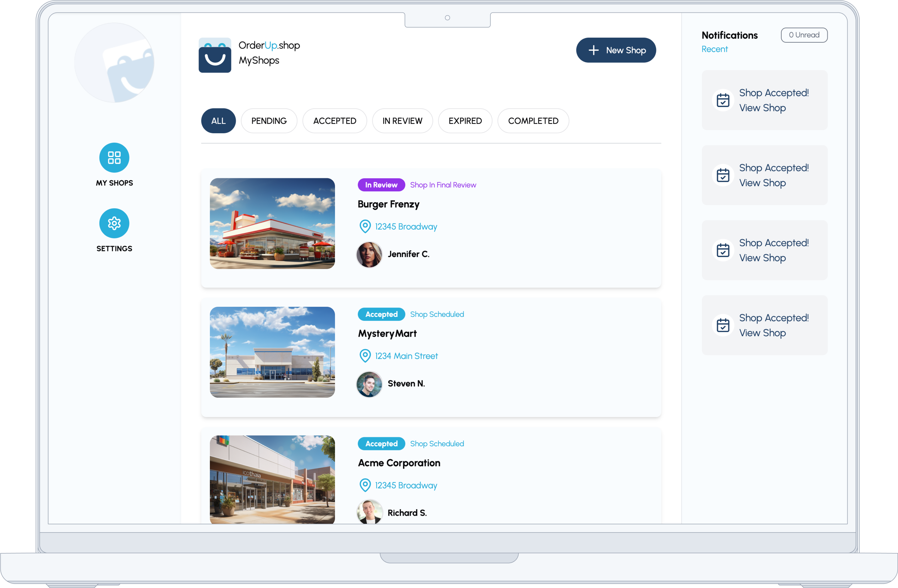Open the Recent notifications link
Viewport: 898px width, 588px height.
714,49
